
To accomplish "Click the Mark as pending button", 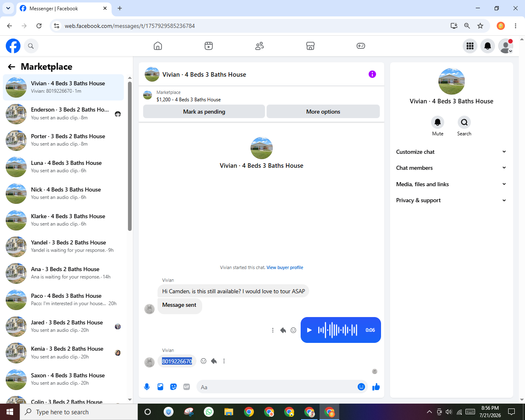I will pos(204,112).
